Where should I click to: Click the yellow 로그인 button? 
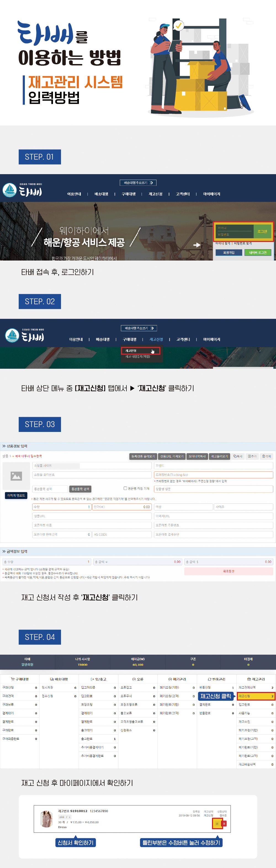(x=262, y=231)
